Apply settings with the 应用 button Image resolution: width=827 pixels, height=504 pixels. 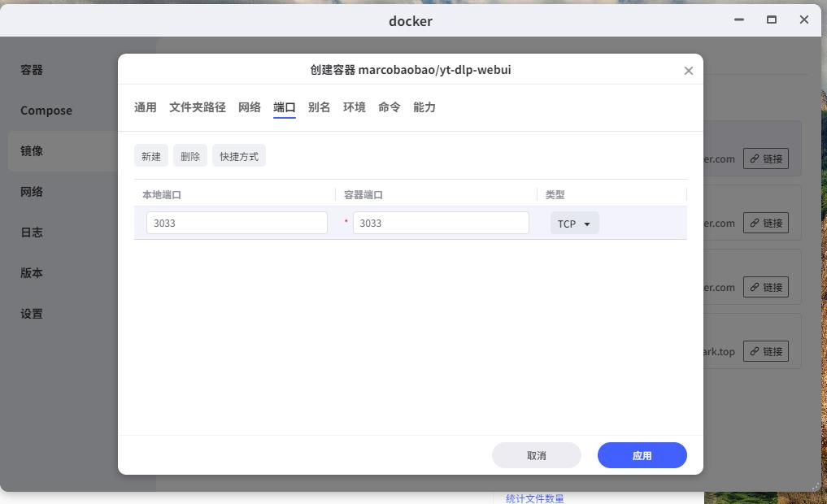click(x=642, y=455)
